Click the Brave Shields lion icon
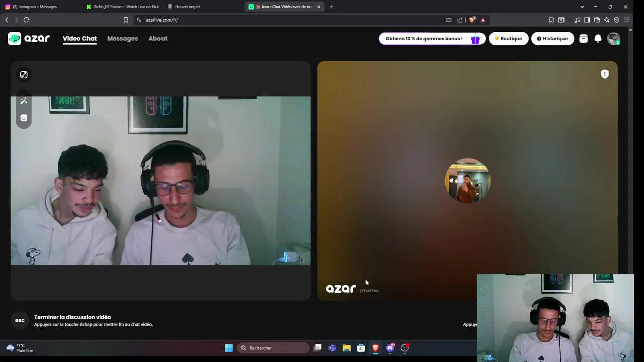The height and width of the screenshot is (362, 644). (x=472, y=20)
